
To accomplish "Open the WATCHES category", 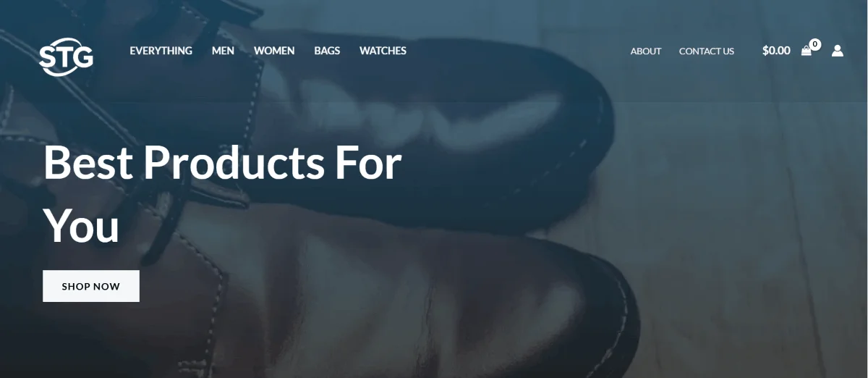I will point(383,51).
